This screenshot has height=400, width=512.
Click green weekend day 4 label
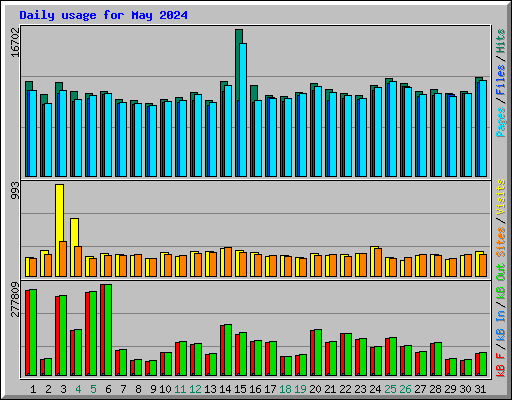point(78,389)
